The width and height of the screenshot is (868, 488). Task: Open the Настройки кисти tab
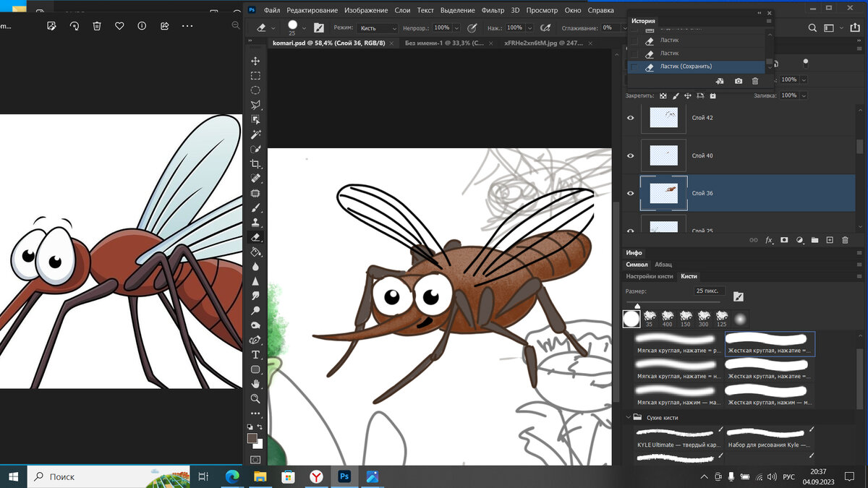[x=650, y=276]
